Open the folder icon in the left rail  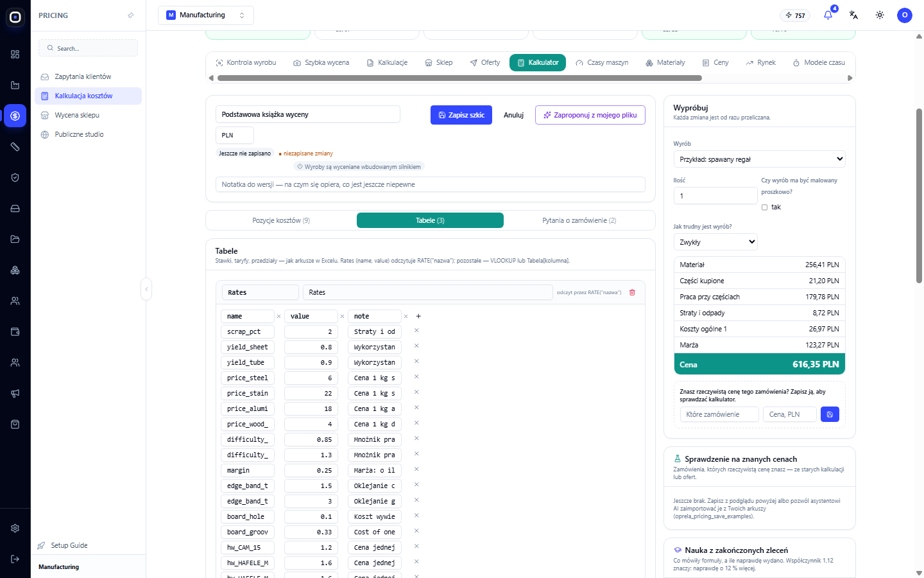15,240
